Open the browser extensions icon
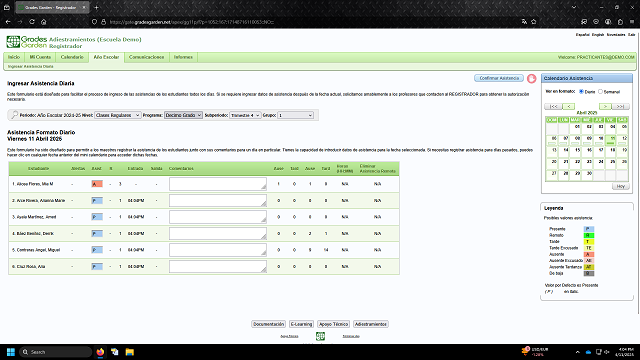This screenshot has width=640, height=360. [620, 22]
